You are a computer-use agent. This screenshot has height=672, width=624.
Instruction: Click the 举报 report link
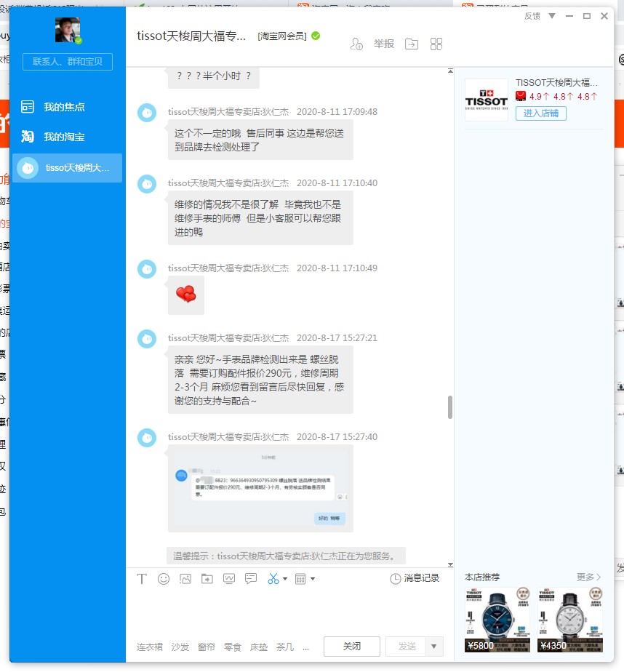click(383, 44)
